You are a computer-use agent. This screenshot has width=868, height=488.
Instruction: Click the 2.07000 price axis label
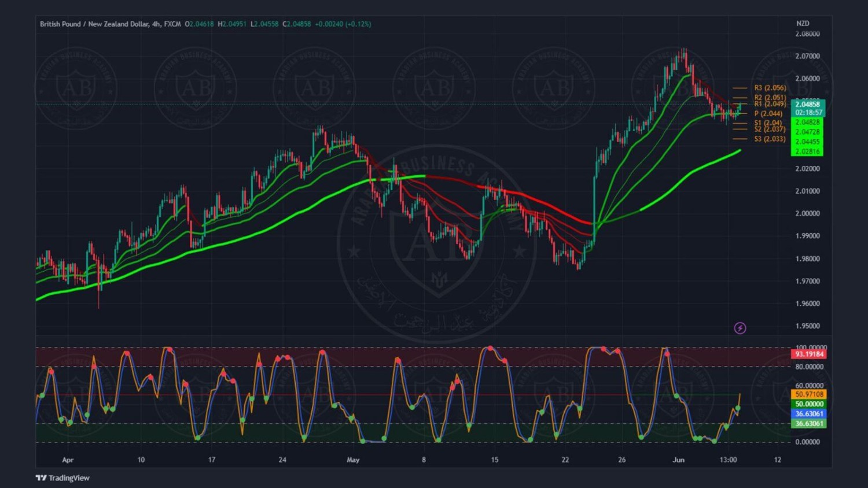[808, 56]
